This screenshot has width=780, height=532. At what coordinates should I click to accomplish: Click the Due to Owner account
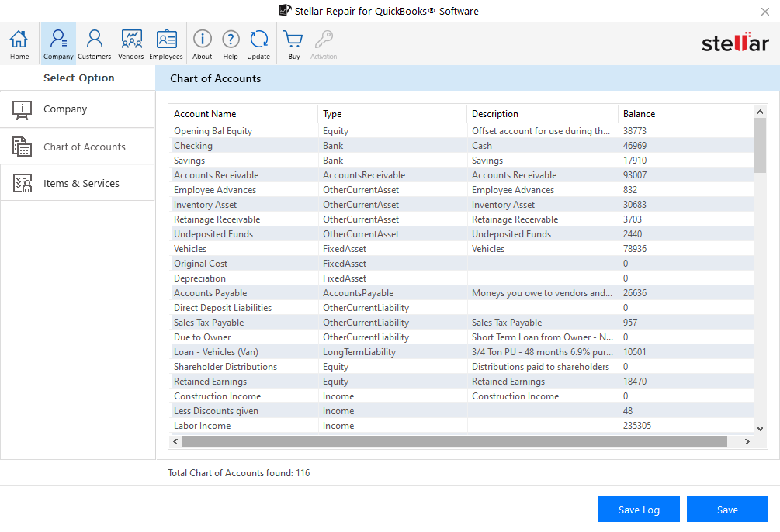[x=202, y=337]
